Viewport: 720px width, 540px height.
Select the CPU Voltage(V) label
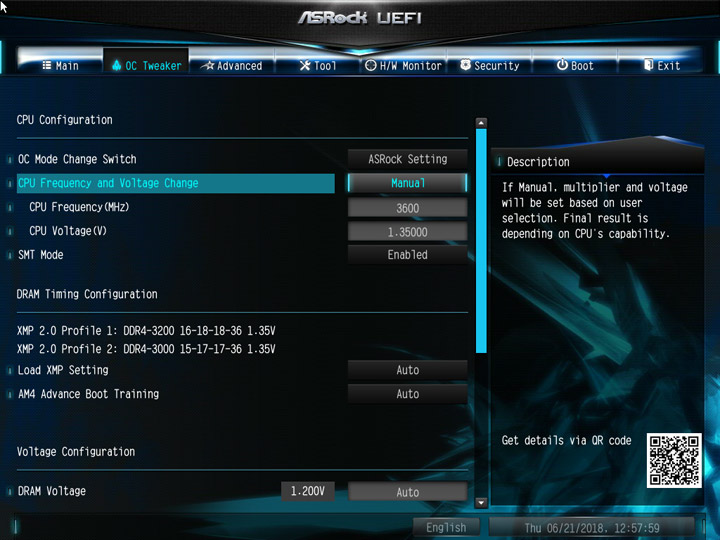[x=68, y=231]
